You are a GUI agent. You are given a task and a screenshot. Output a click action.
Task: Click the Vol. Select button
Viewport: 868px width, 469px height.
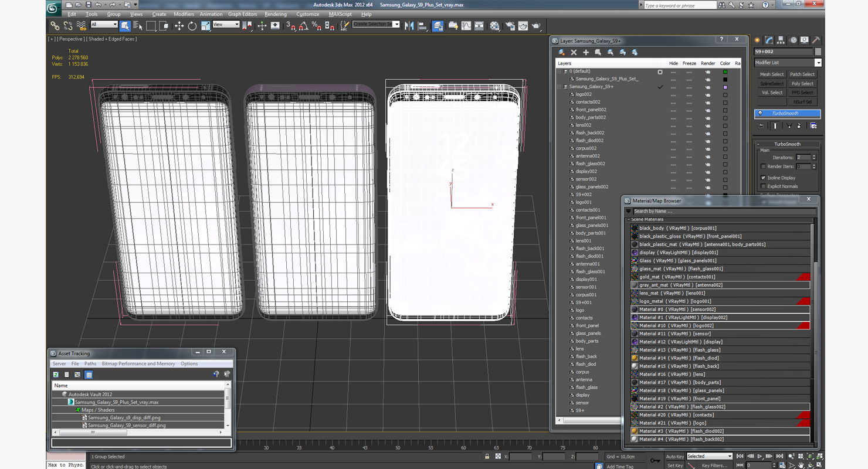coord(771,93)
